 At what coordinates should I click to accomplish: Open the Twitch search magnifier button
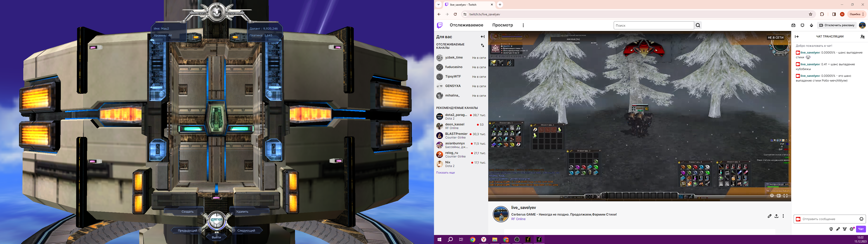pos(698,25)
